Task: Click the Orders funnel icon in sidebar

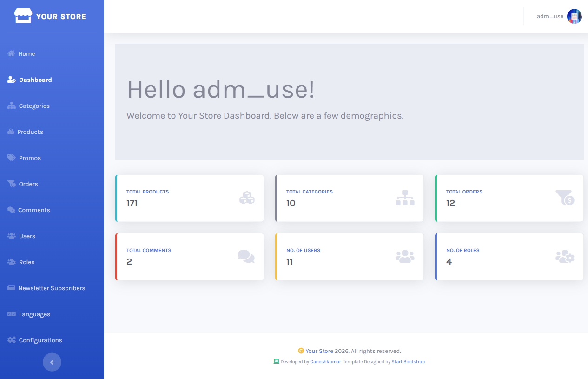Action: tap(12, 184)
